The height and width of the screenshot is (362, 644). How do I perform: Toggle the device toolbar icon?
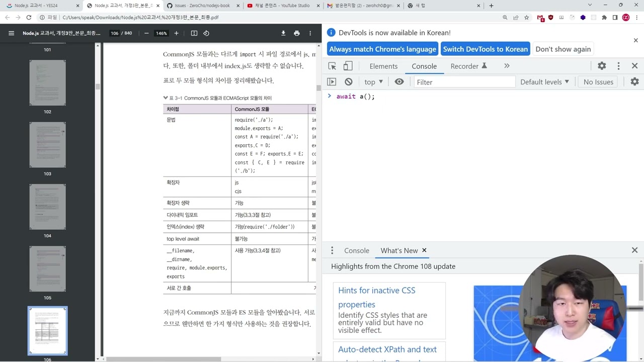click(x=348, y=66)
